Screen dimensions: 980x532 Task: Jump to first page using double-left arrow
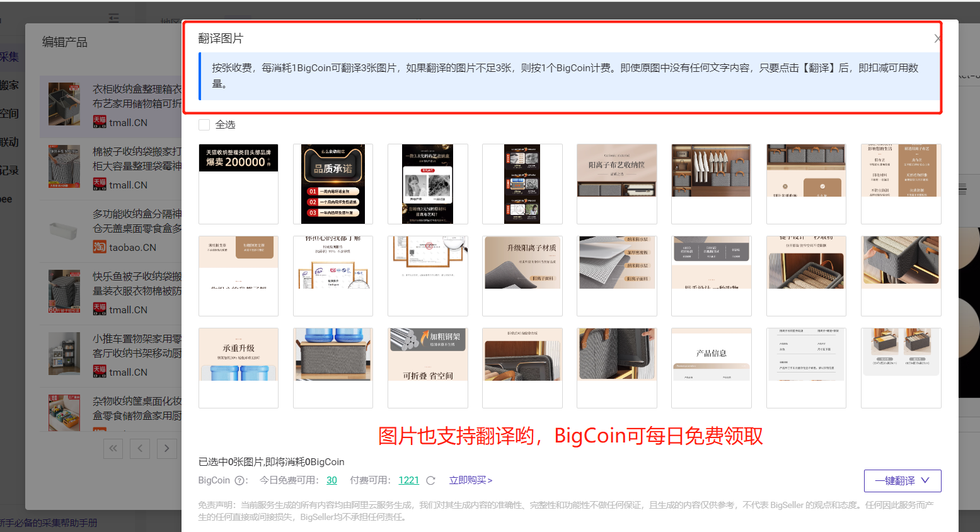(x=113, y=448)
